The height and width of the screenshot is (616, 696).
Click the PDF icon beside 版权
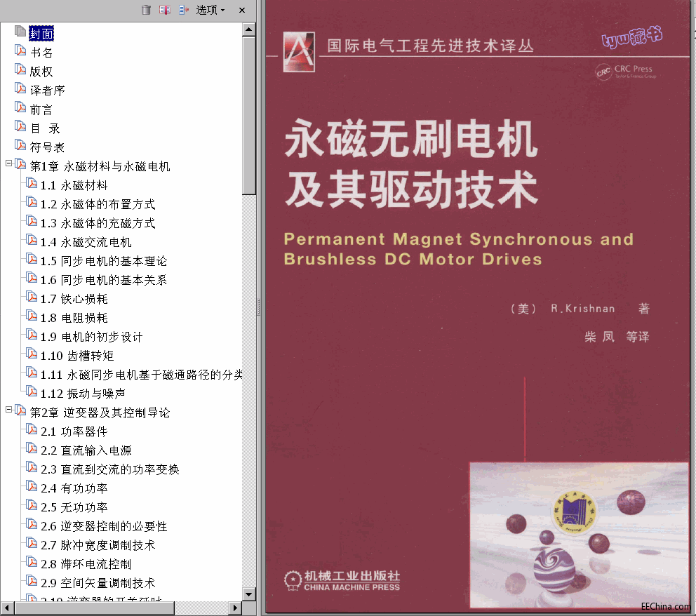20,69
